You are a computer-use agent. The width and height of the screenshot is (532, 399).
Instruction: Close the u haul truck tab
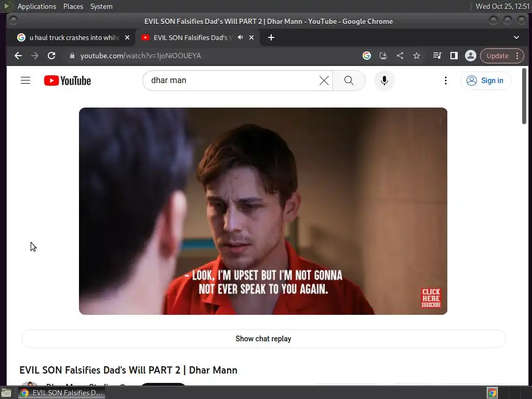[x=127, y=37]
